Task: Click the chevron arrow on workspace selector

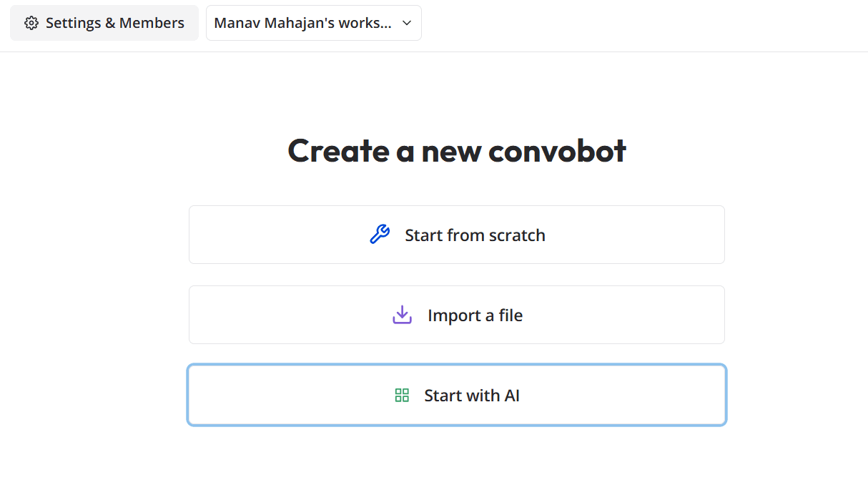Action: 407,23
